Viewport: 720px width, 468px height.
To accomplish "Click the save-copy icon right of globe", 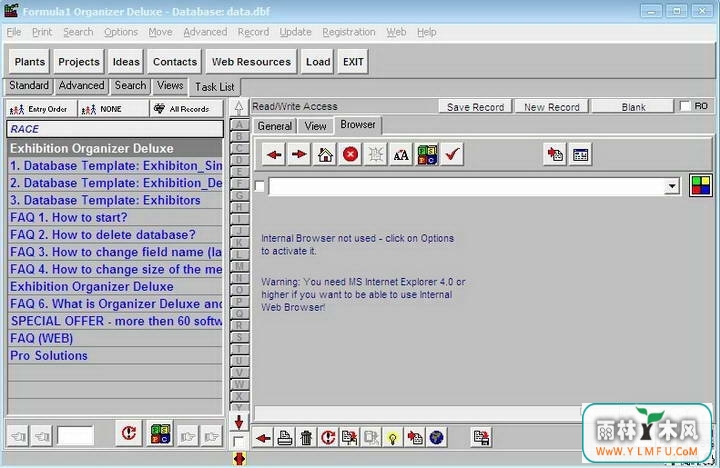I will pos(481,437).
